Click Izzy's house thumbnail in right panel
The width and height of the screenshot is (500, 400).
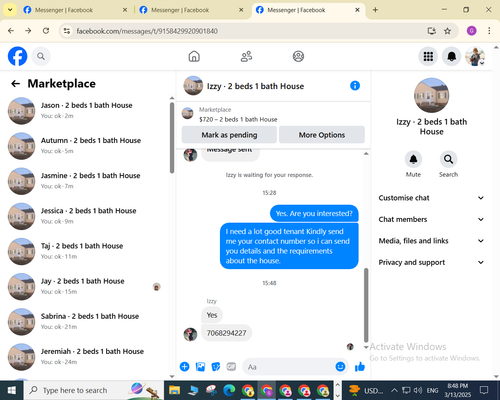[x=431, y=96]
